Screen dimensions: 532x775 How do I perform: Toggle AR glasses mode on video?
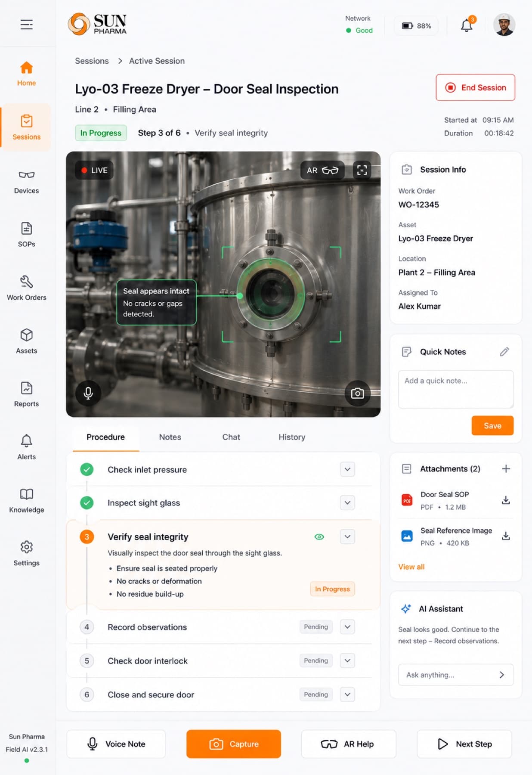coord(322,170)
